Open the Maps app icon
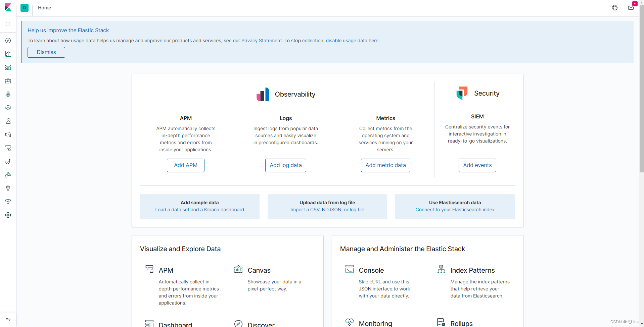The image size is (644, 327). [8, 94]
